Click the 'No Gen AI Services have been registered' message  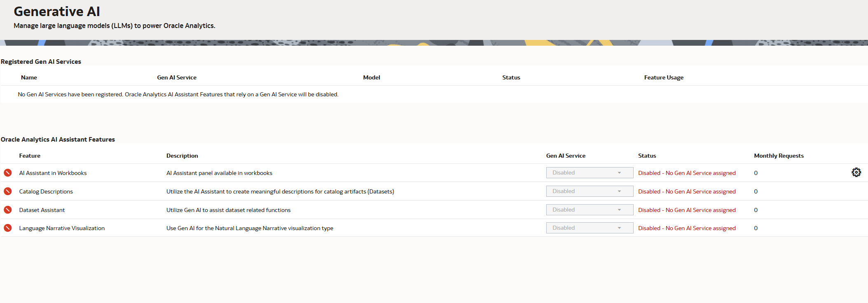coord(178,94)
